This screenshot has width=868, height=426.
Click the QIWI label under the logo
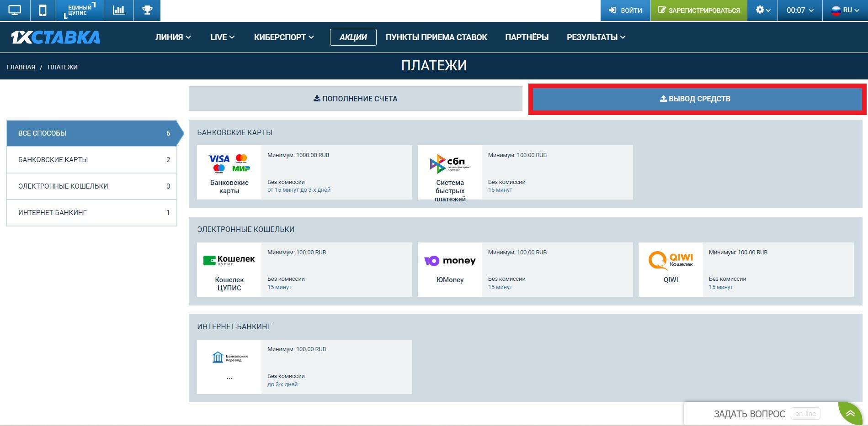(x=671, y=280)
